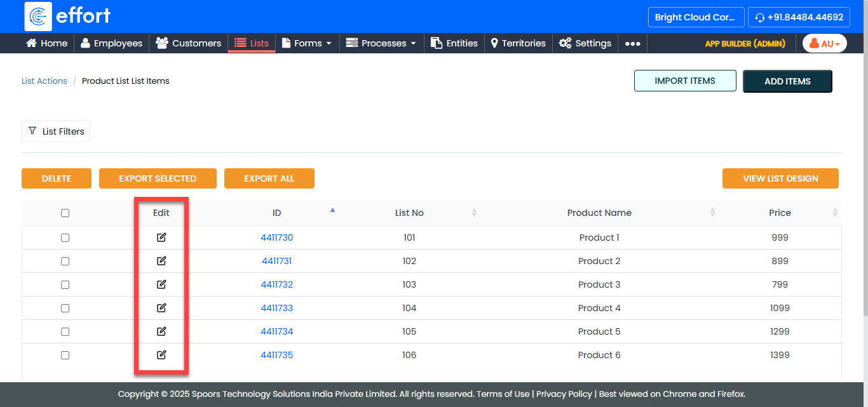The height and width of the screenshot is (407, 868).
Task: Click the List Filters funnel icon
Action: tap(32, 131)
